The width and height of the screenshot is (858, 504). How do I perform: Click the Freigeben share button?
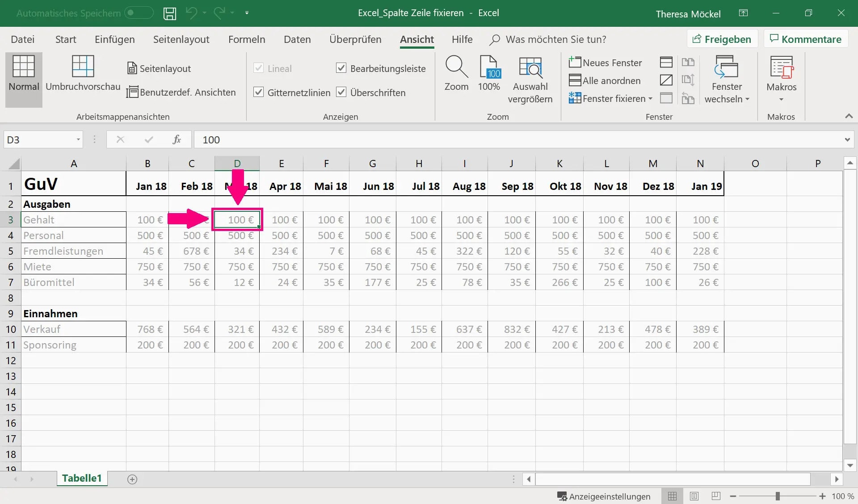(x=722, y=39)
